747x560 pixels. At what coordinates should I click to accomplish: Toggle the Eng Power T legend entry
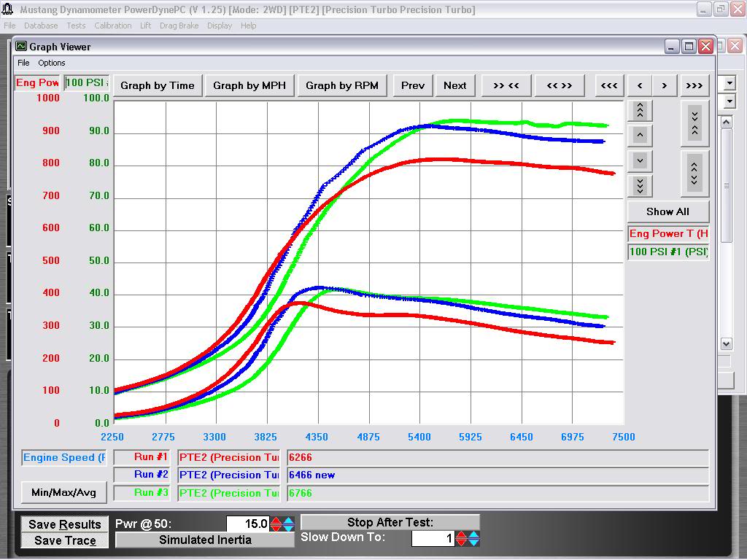coord(668,234)
